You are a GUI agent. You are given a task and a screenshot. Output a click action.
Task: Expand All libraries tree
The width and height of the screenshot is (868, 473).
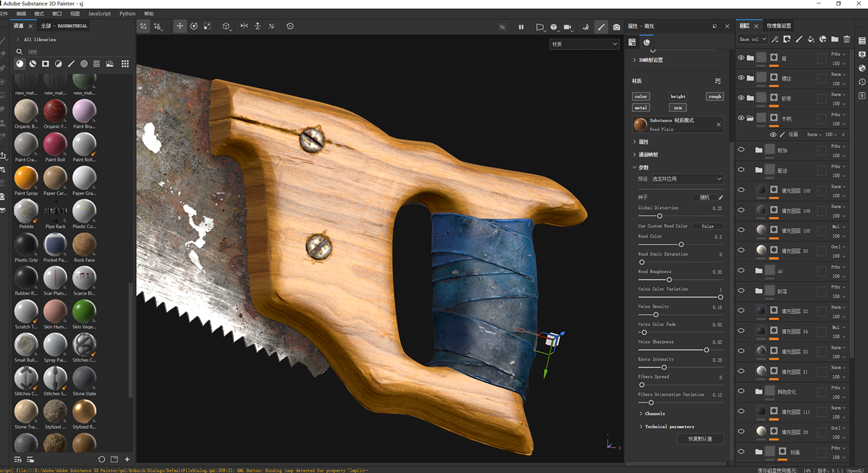[x=18, y=40]
